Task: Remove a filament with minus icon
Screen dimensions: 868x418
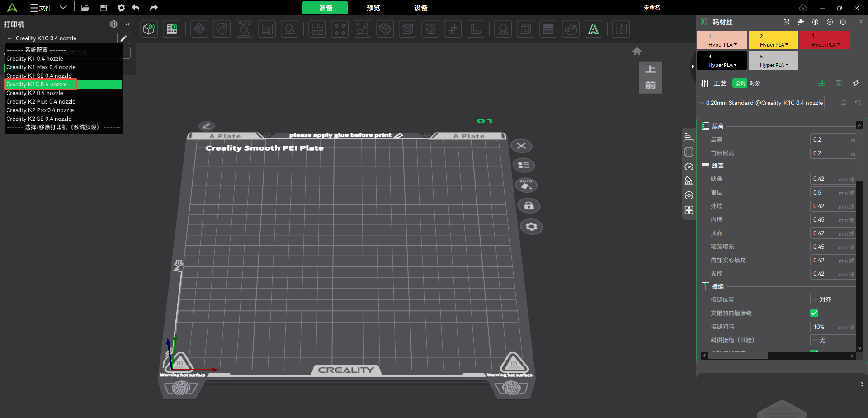Action: (x=830, y=22)
